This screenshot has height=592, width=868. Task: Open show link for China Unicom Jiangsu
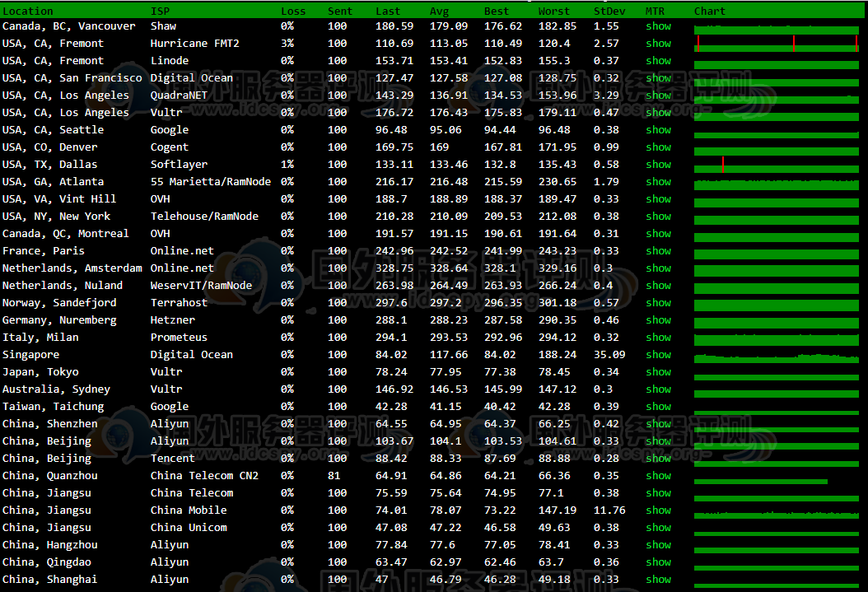click(658, 527)
